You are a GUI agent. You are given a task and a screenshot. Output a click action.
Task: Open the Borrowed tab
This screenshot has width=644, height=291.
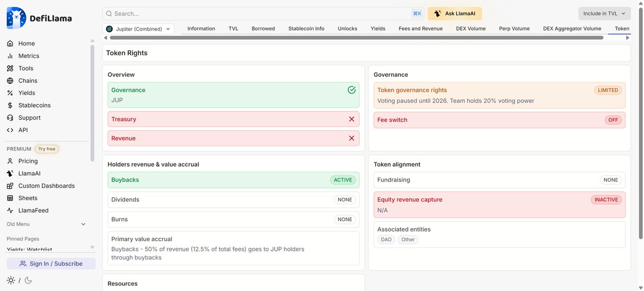click(264, 28)
